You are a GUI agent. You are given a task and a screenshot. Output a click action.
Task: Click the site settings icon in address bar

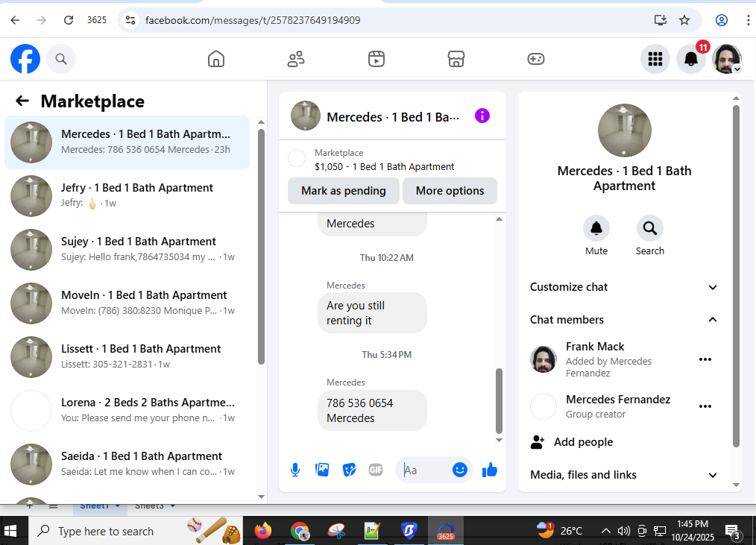point(130,20)
